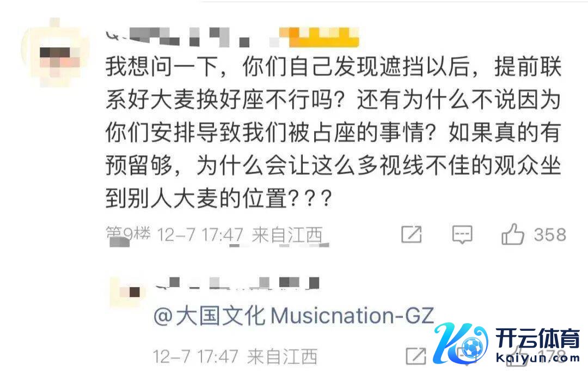Open the reply author's small avatar
The width and height of the screenshot is (588, 376).
point(128,292)
